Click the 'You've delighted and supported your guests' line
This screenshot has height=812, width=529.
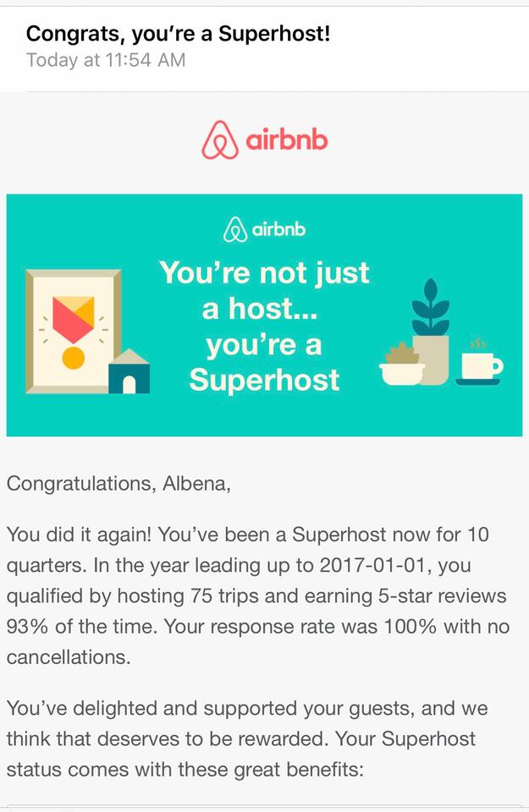point(247,708)
